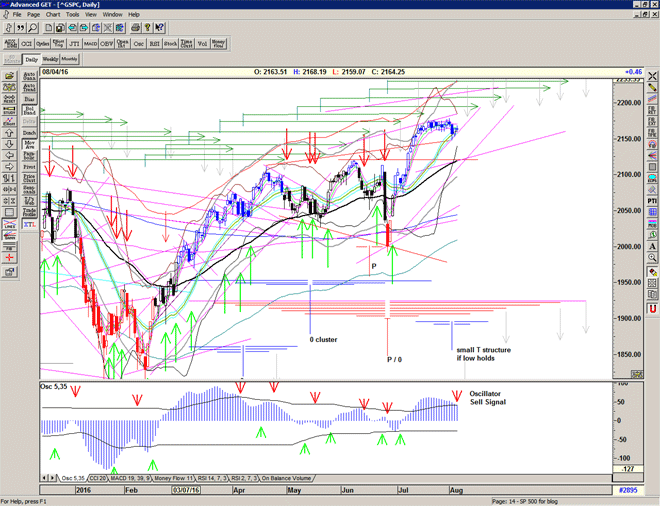Select the On Balance Volume tab
The width and height of the screenshot is (660, 506).
tap(286, 478)
